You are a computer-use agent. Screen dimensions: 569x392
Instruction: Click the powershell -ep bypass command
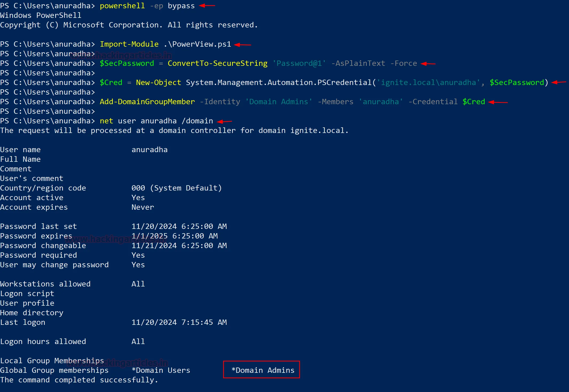pos(147,6)
